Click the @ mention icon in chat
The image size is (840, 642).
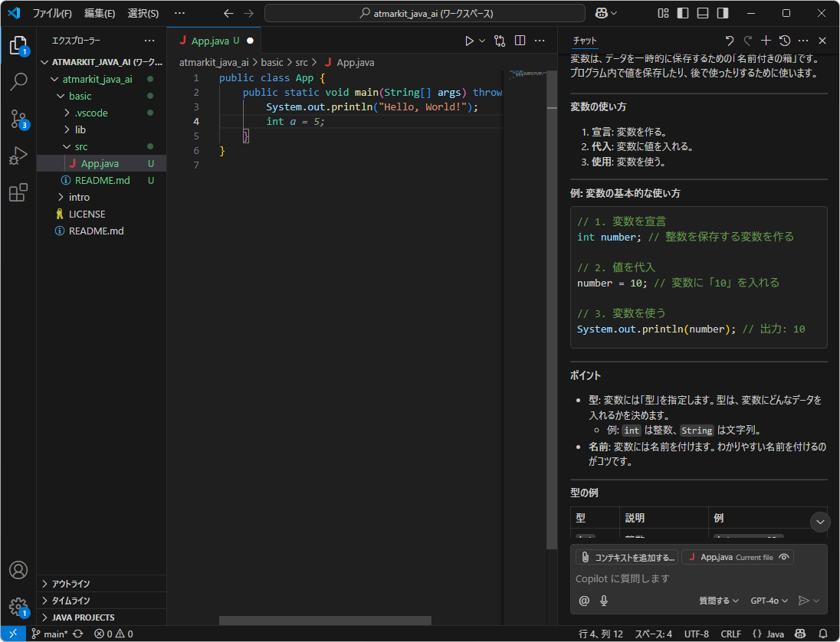point(584,601)
